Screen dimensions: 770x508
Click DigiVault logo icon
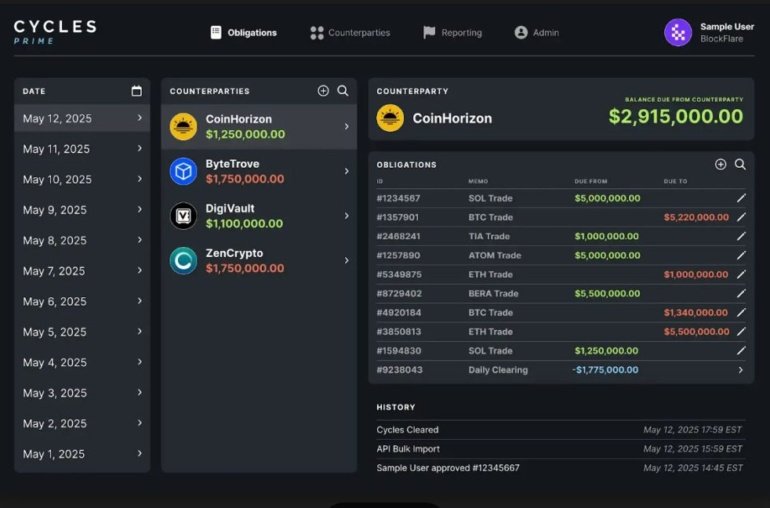[x=183, y=216]
